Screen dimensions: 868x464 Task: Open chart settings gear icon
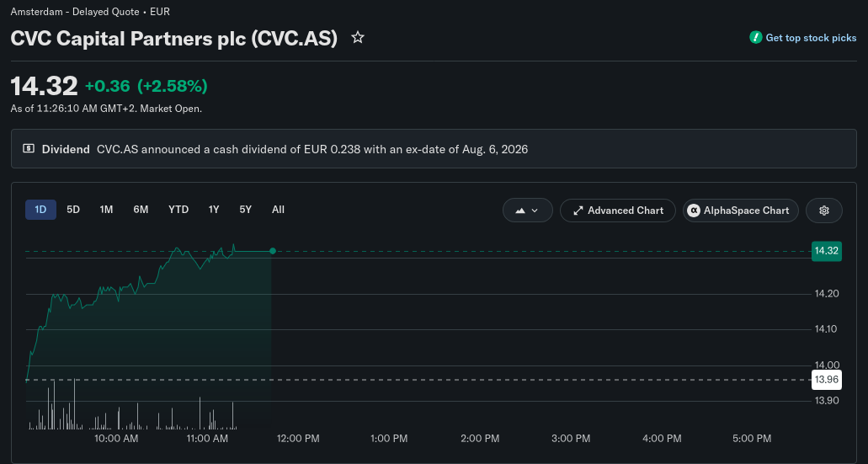823,211
